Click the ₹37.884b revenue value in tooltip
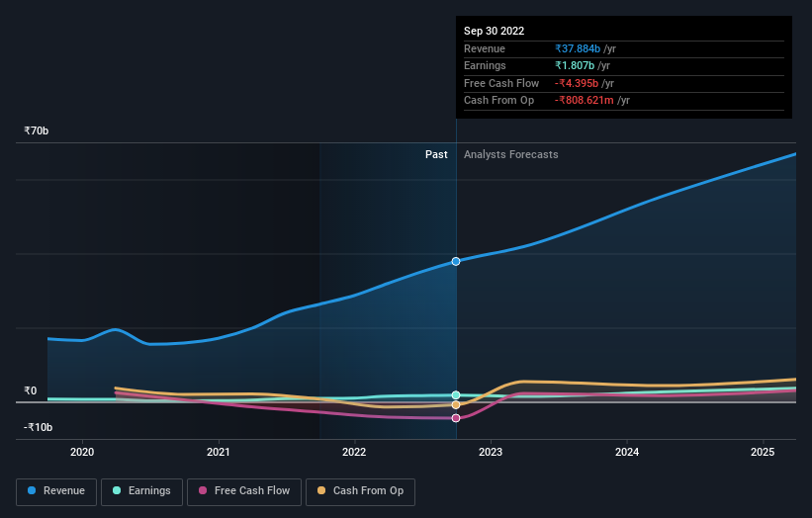812x518 pixels. pos(578,48)
